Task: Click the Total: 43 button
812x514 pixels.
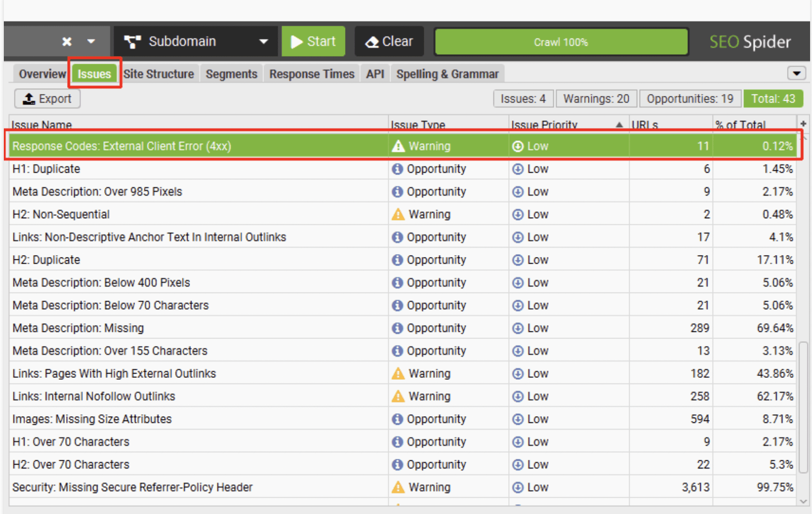Action: pyautogui.click(x=773, y=98)
